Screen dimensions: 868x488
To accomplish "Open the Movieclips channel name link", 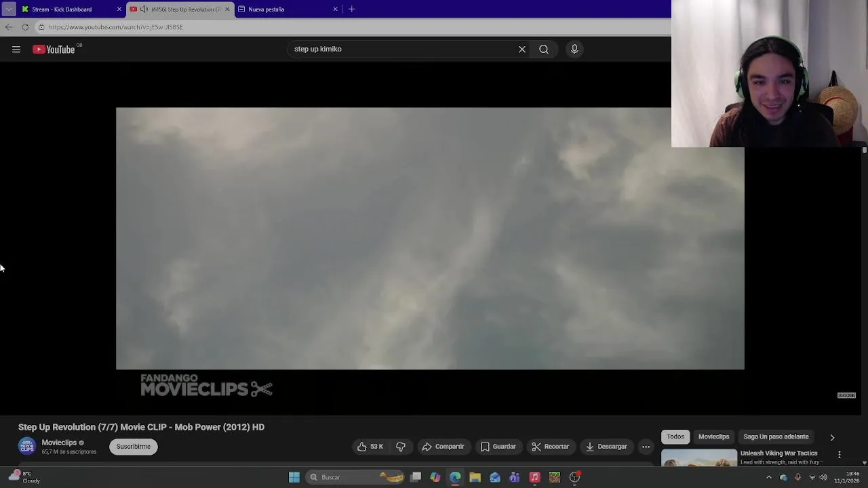I will [x=59, y=443].
